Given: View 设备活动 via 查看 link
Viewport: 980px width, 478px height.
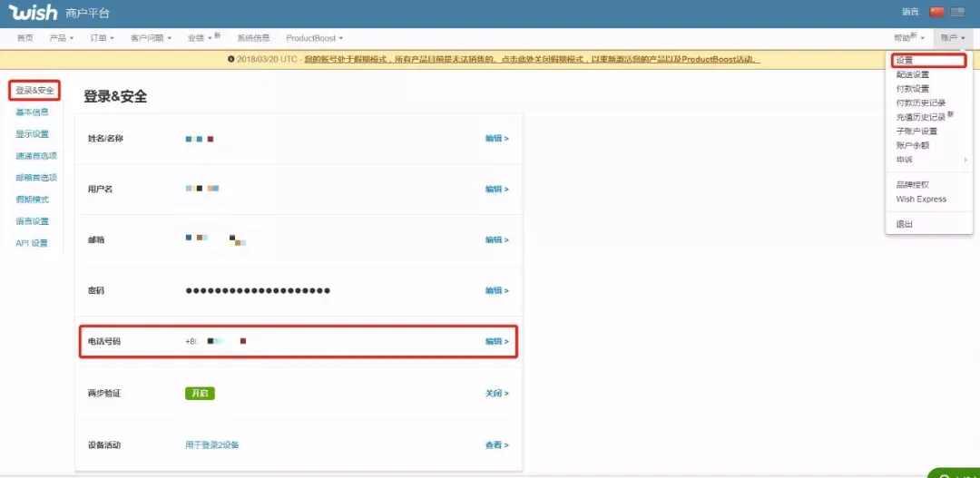Looking at the screenshot, I should tap(497, 445).
